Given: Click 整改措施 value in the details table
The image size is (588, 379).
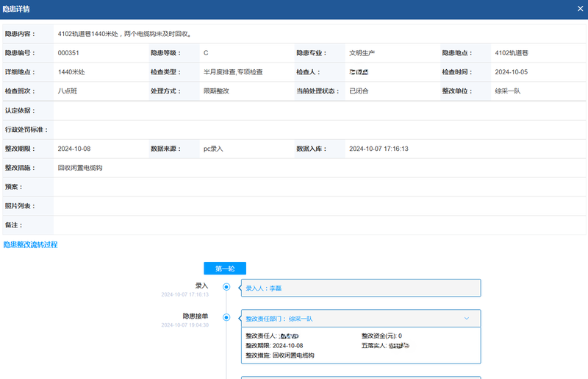Looking at the screenshot, I should (x=80, y=168).
